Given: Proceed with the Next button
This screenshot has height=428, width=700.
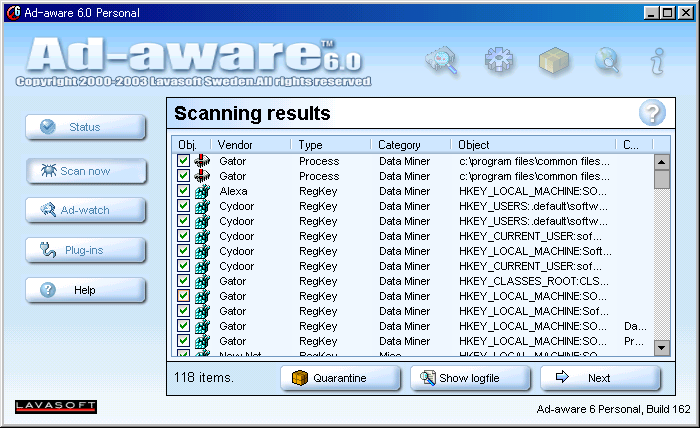Looking at the screenshot, I should pyautogui.click(x=600, y=378).
